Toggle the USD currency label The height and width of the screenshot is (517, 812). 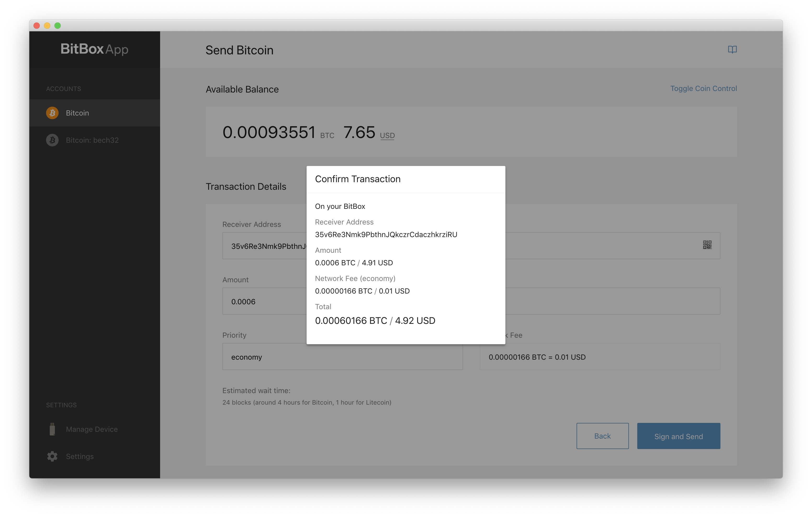tap(387, 135)
